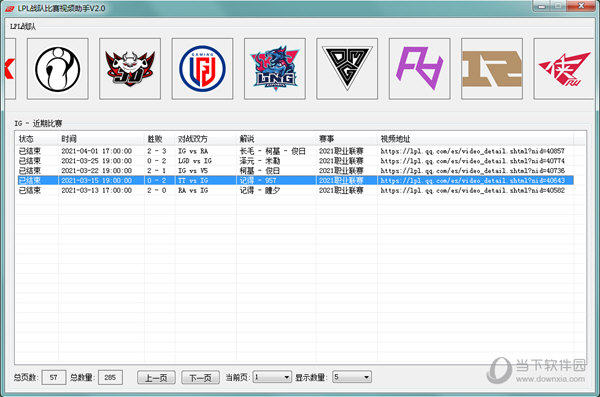600x397 pixels.
Task: Sort by the 视频地址 column header
Action: click(475, 139)
